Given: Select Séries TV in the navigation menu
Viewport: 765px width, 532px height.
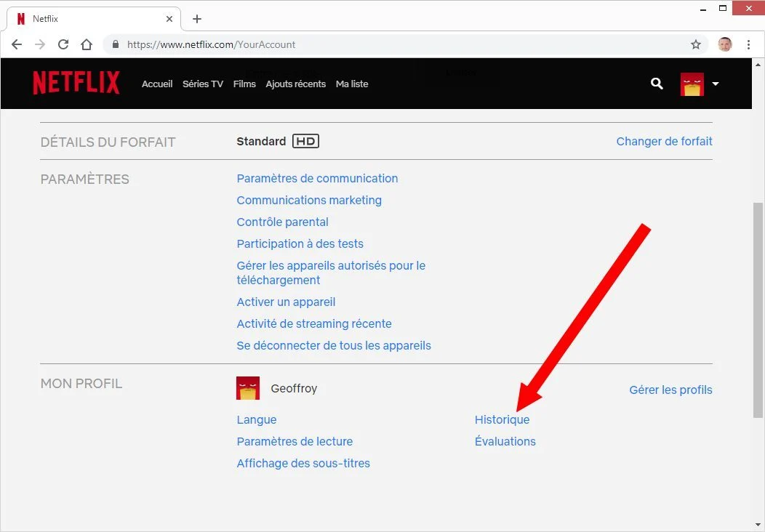Looking at the screenshot, I should pyautogui.click(x=203, y=84).
